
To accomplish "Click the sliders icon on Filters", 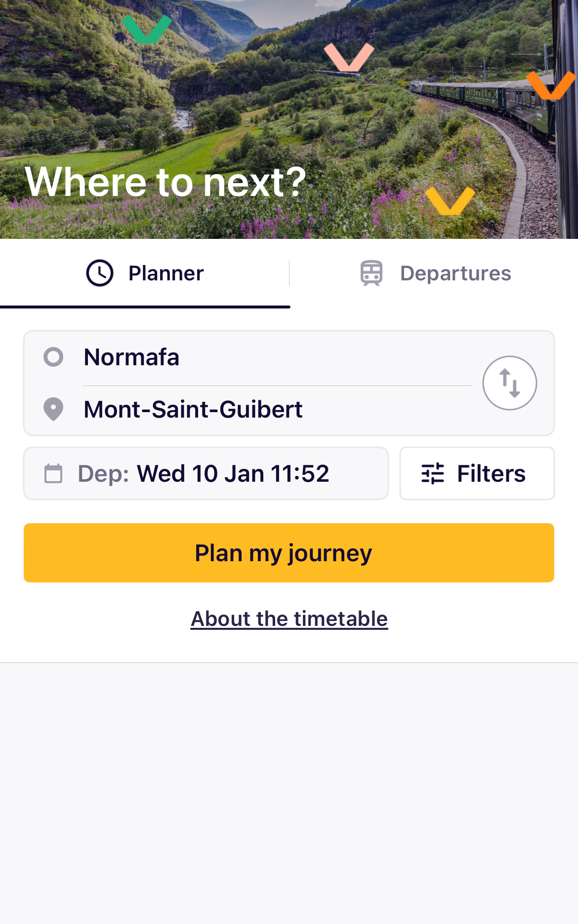I will [x=433, y=473].
